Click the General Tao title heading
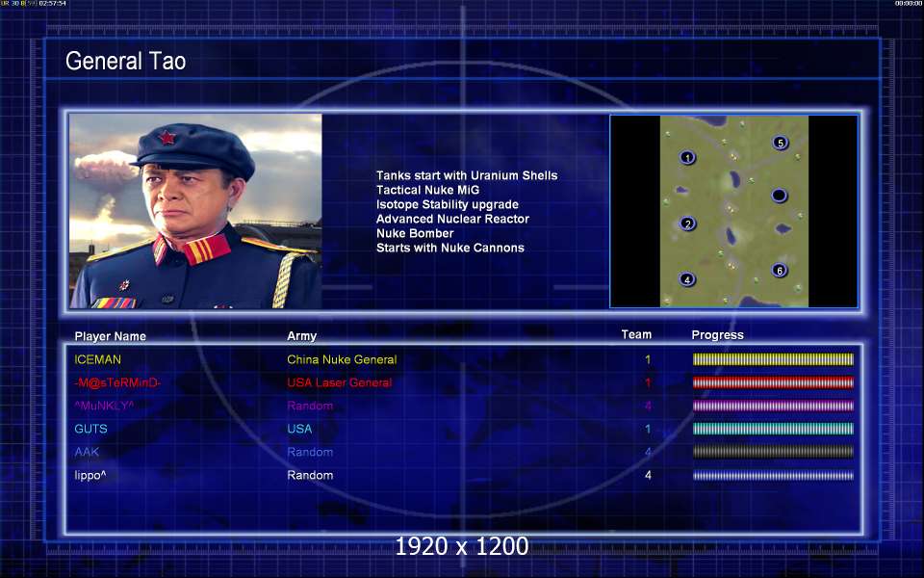This screenshot has height=578, width=924. [x=125, y=61]
